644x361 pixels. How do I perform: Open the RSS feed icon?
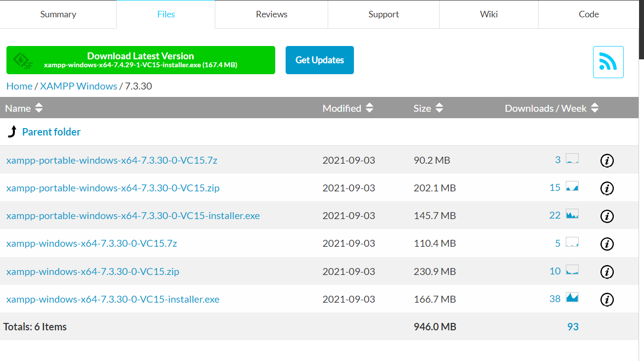click(x=608, y=62)
